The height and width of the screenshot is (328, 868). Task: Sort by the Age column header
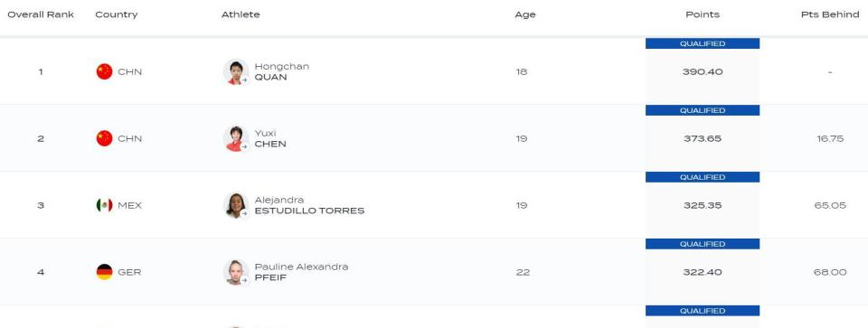pyautogui.click(x=524, y=14)
